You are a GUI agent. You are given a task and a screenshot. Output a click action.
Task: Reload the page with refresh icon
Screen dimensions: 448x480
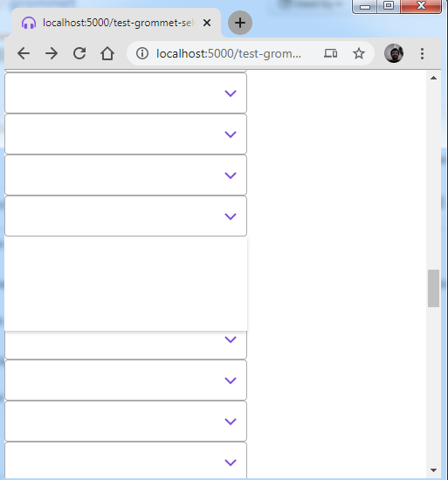79,53
